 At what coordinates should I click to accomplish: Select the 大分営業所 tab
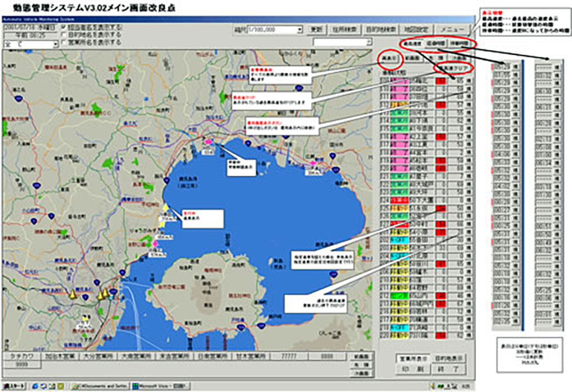click(x=98, y=357)
